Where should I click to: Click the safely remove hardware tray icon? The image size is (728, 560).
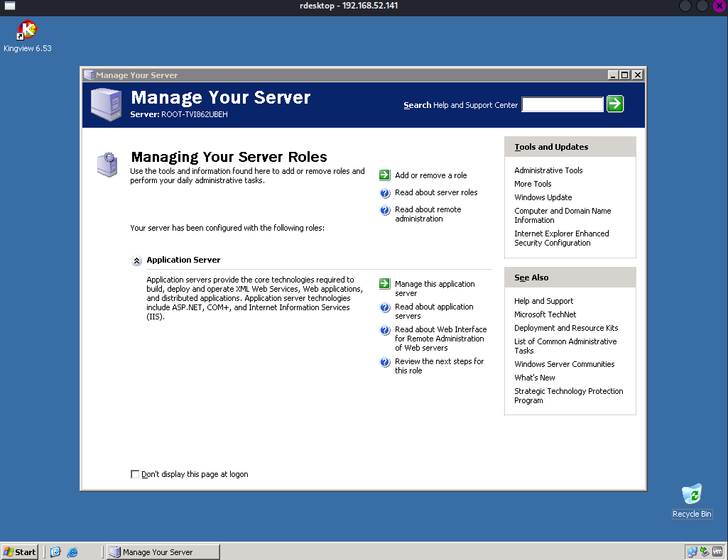[x=705, y=551]
